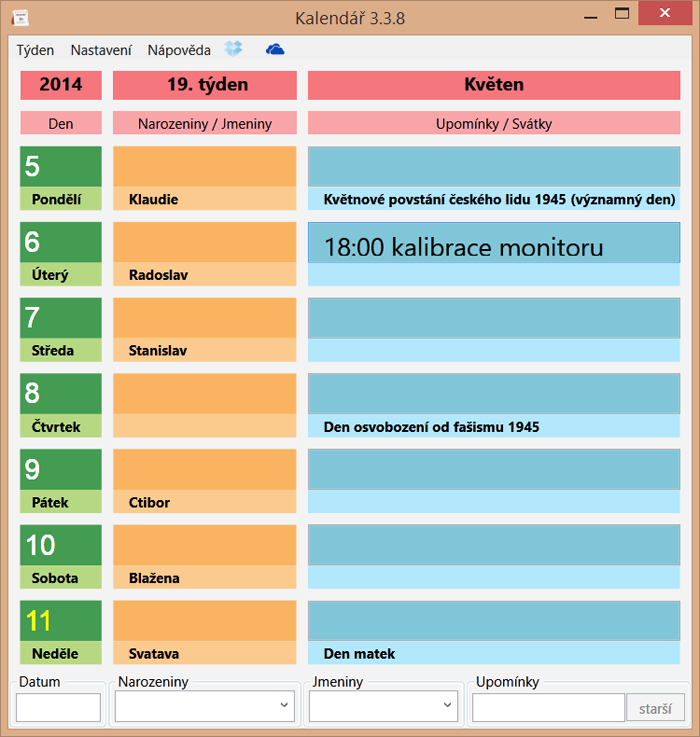Click the empty reminder field for Friday 9
The image size is (700, 737).
pos(494,470)
